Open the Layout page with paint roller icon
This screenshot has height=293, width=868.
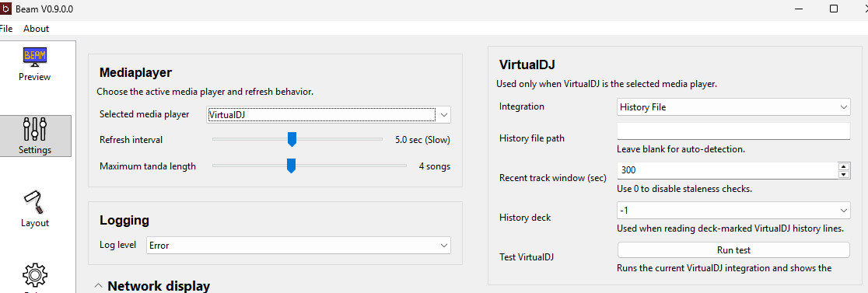pos(34,209)
